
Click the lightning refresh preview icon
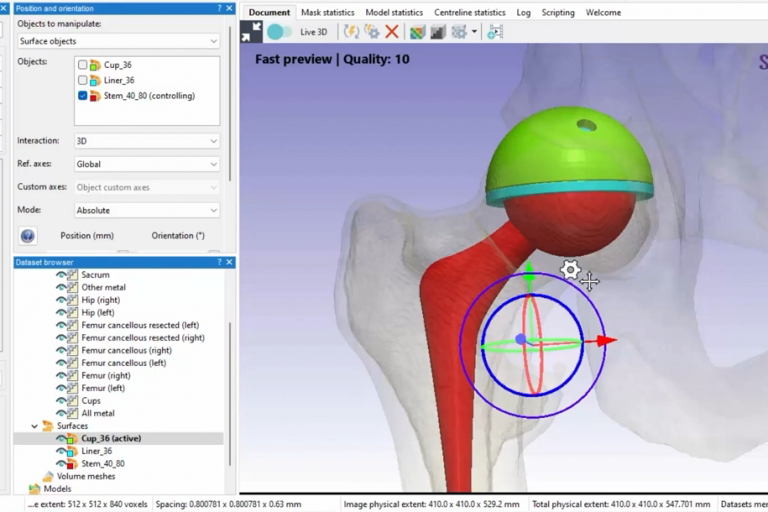tap(352, 32)
